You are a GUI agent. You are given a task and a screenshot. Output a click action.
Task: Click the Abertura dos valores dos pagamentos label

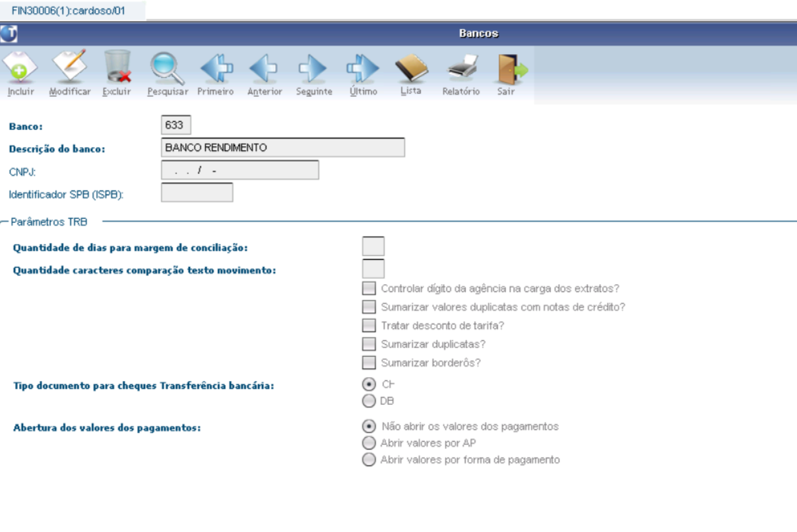pos(107,428)
